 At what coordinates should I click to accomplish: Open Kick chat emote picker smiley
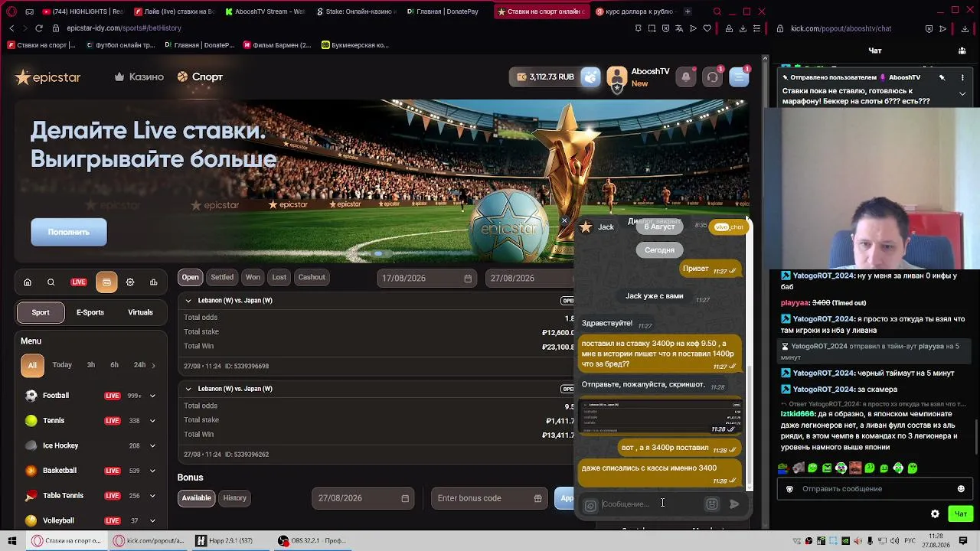(961, 489)
